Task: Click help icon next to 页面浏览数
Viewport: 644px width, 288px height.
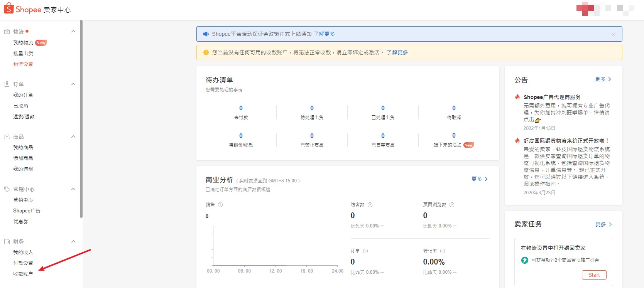Action: coord(452,205)
